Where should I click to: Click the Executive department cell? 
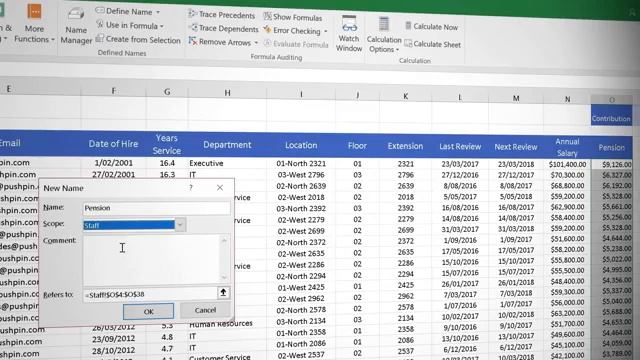click(227, 163)
